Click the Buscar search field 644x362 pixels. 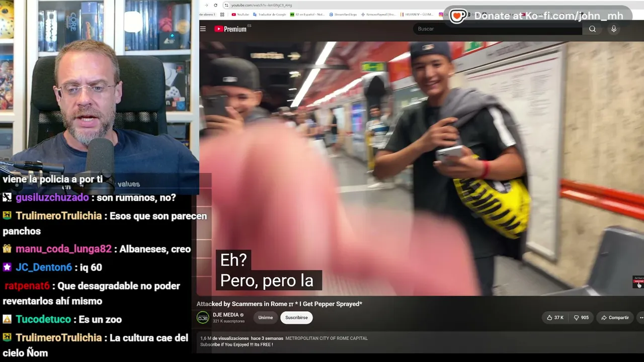pos(498,29)
